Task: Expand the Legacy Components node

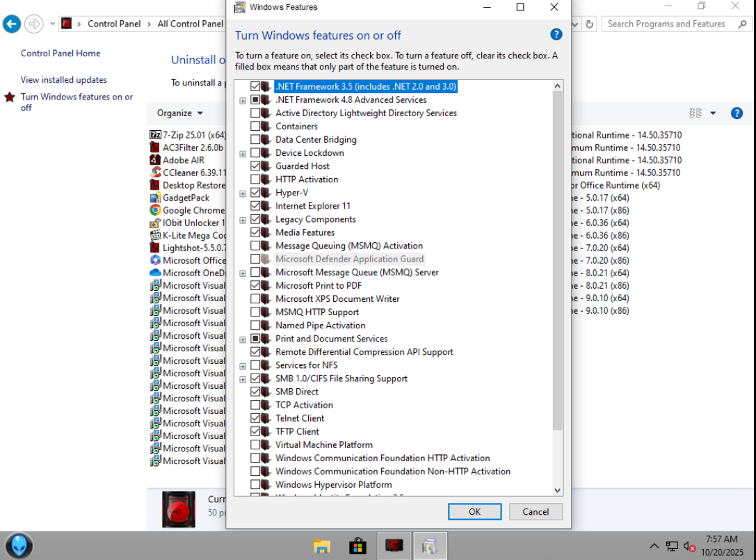Action: point(243,220)
